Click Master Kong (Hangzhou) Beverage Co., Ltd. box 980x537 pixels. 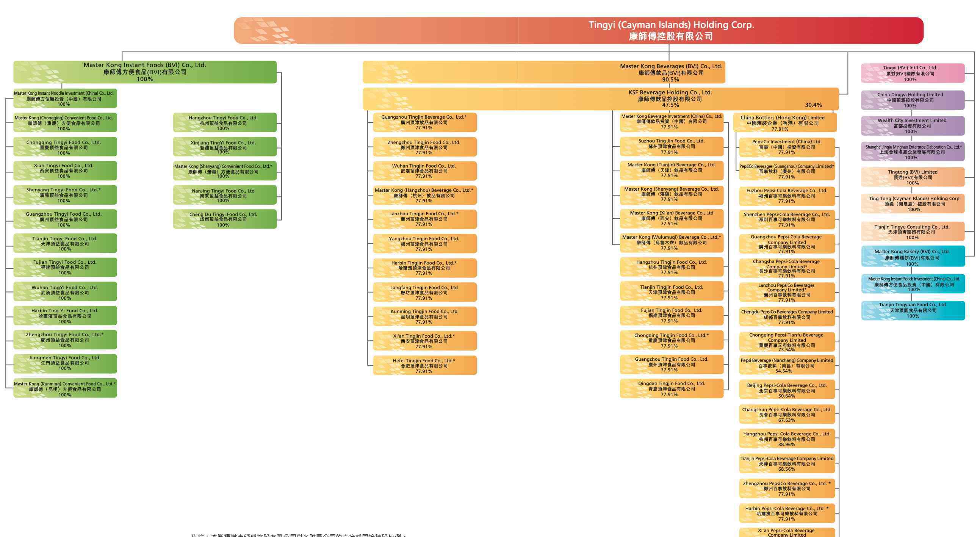click(425, 195)
